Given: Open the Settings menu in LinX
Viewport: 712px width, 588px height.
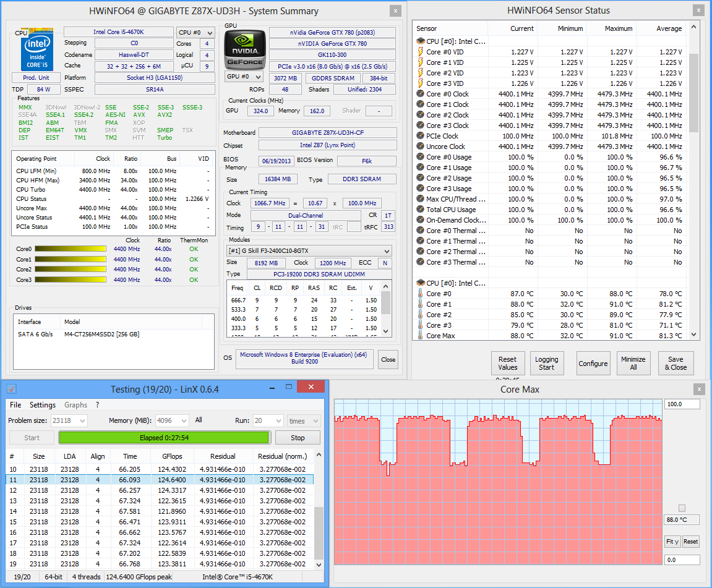Looking at the screenshot, I should pyautogui.click(x=43, y=405).
